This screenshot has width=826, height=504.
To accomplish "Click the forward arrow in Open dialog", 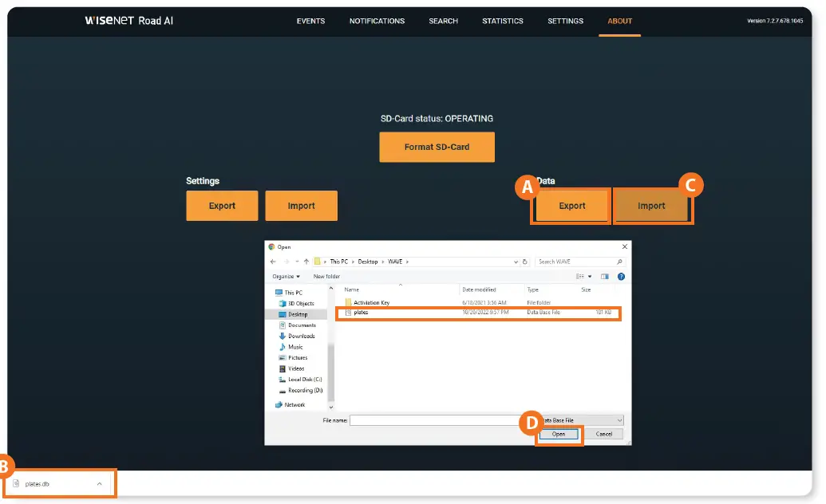I will point(286,262).
